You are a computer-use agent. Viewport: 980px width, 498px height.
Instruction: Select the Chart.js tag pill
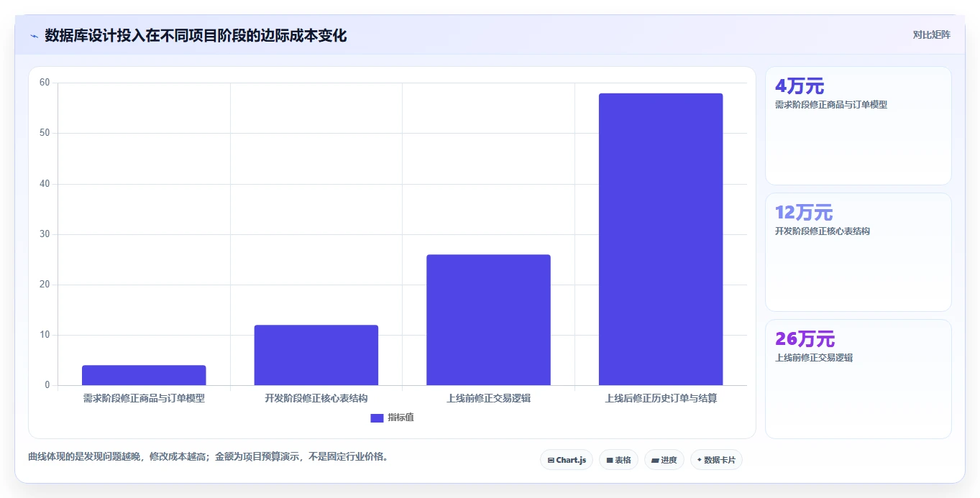pyautogui.click(x=567, y=460)
